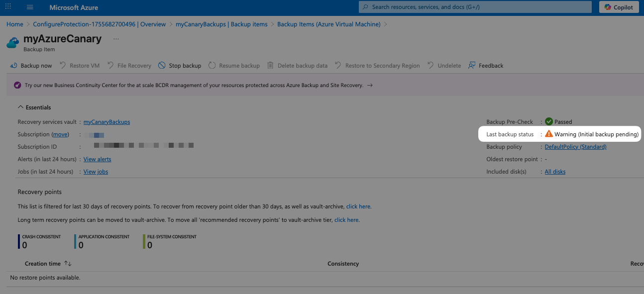The height and width of the screenshot is (294, 644).
Task: Click the Backup Pre-Check label
Action: (510, 122)
